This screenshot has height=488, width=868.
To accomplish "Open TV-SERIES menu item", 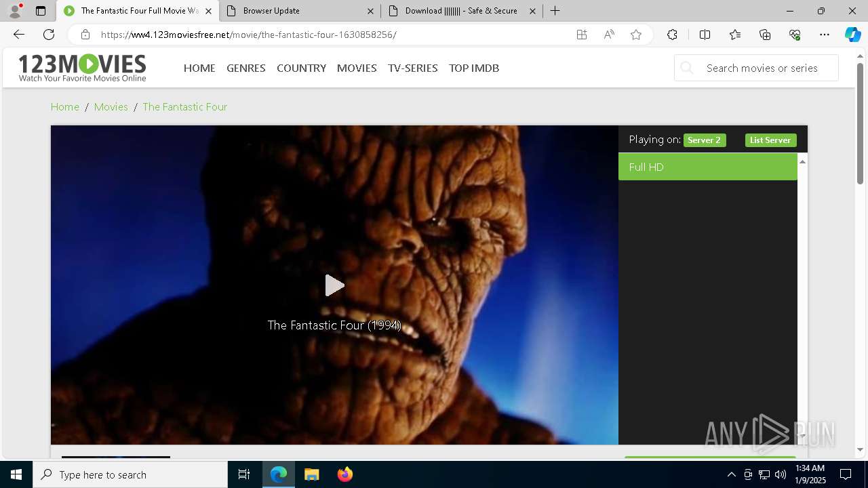I will pyautogui.click(x=413, y=68).
